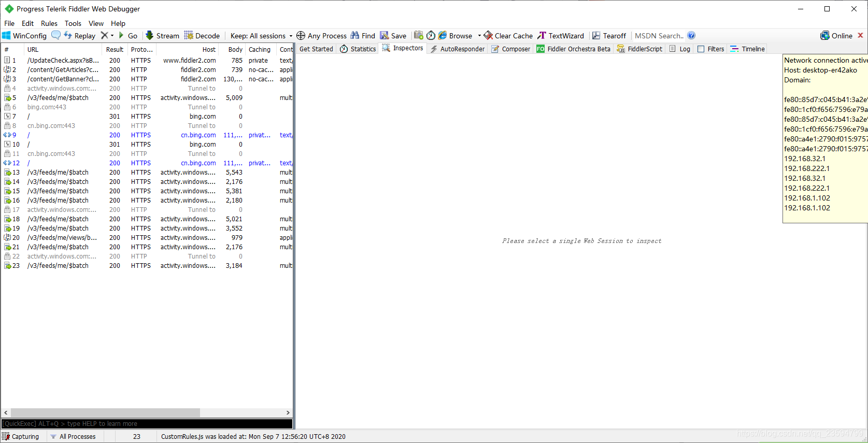Click Go to resume breakpoints

point(128,36)
